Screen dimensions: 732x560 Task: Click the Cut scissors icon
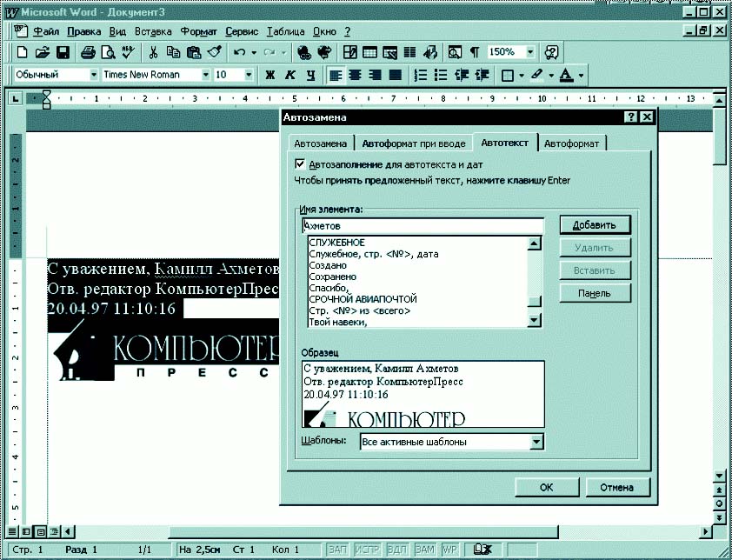coord(154,52)
